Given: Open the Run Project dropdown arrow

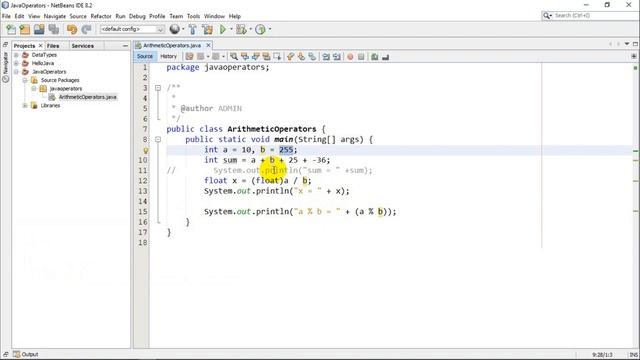Looking at the screenshot, I should click(x=231, y=29).
